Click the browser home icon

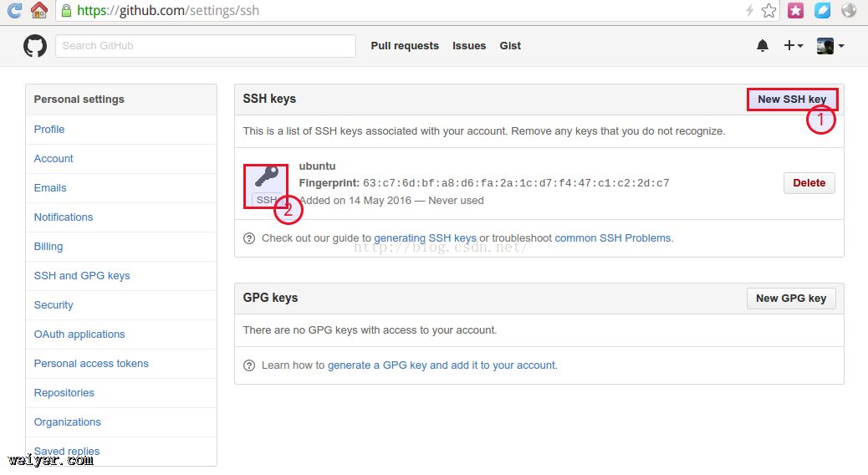(38, 11)
